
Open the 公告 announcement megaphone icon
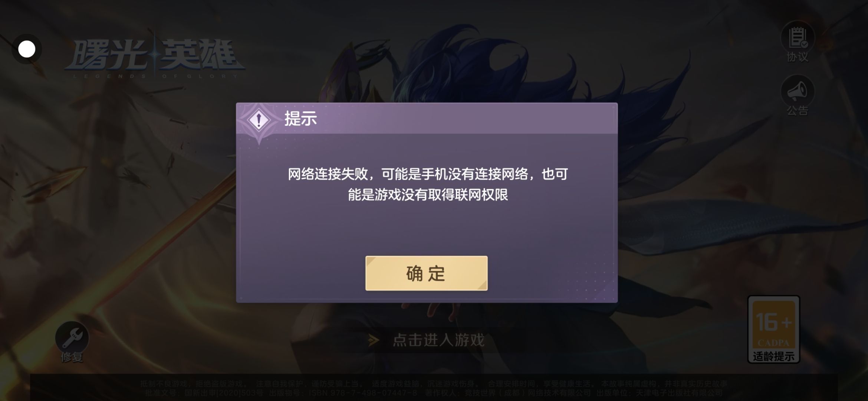(798, 91)
